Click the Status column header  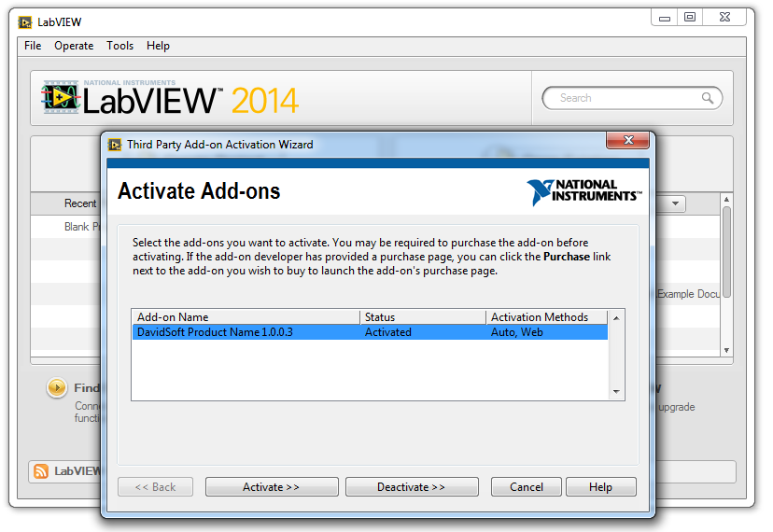tap(423, 317)
